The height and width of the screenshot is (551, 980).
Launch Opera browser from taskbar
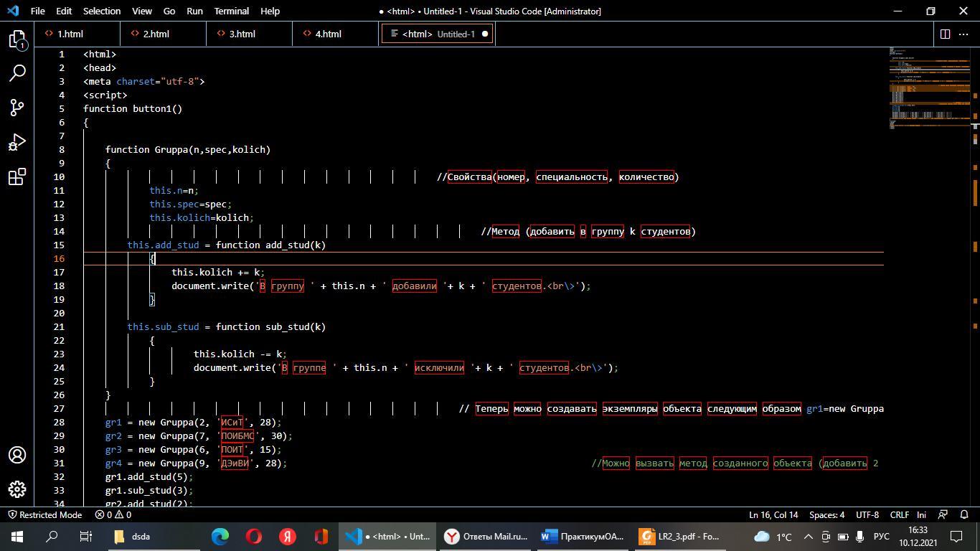(254, 537)
